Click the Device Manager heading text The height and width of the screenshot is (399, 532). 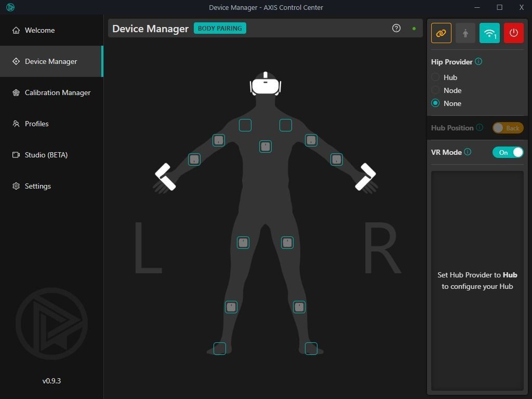pyautogui.click(x=150, y=29)
